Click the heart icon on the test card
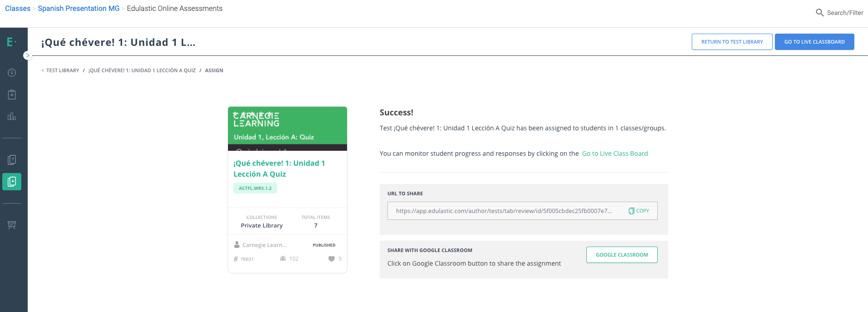This screenshot has height=312, width=868. (332, 259)
